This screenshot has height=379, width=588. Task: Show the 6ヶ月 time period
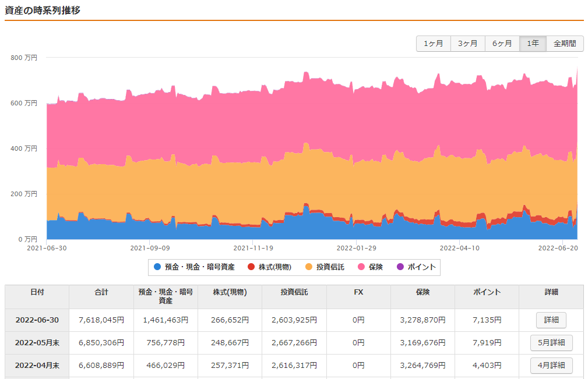(502, 44)
